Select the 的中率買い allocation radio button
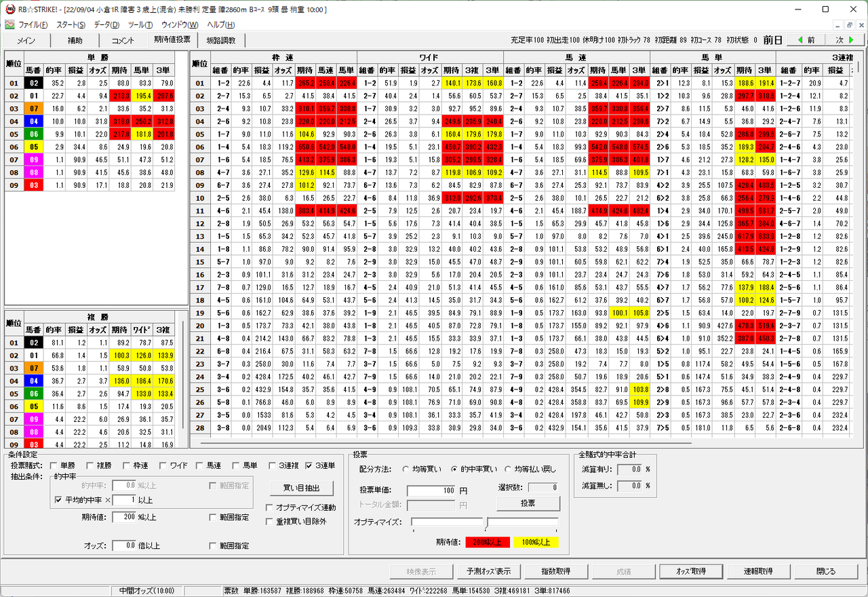The width and height of the screenshot is (868, 597). (x=456, y=469)
